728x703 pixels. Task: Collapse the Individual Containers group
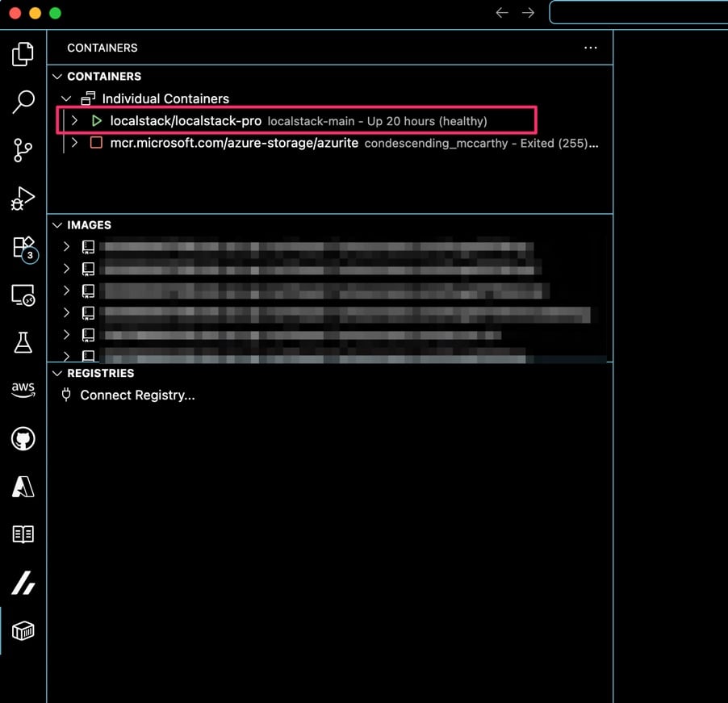(66, 98)
